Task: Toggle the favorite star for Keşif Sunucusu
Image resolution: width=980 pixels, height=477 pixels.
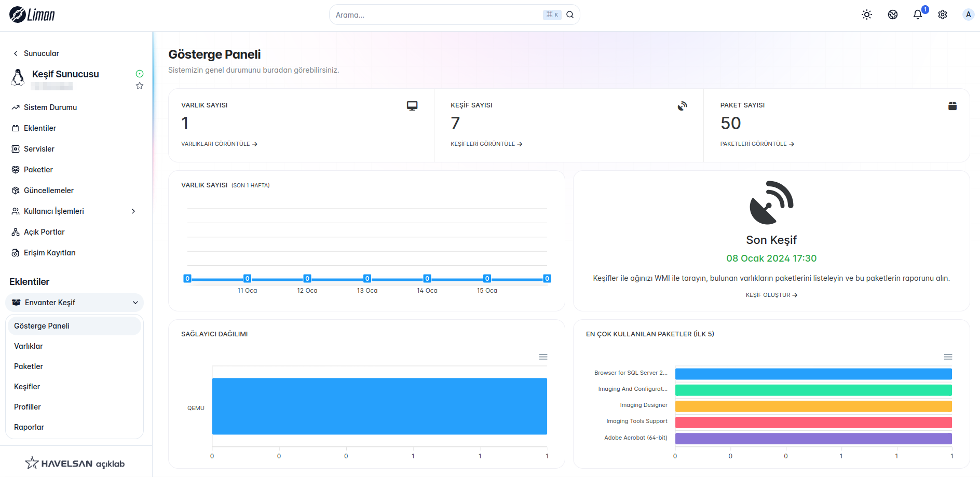Action: point(140,86)
